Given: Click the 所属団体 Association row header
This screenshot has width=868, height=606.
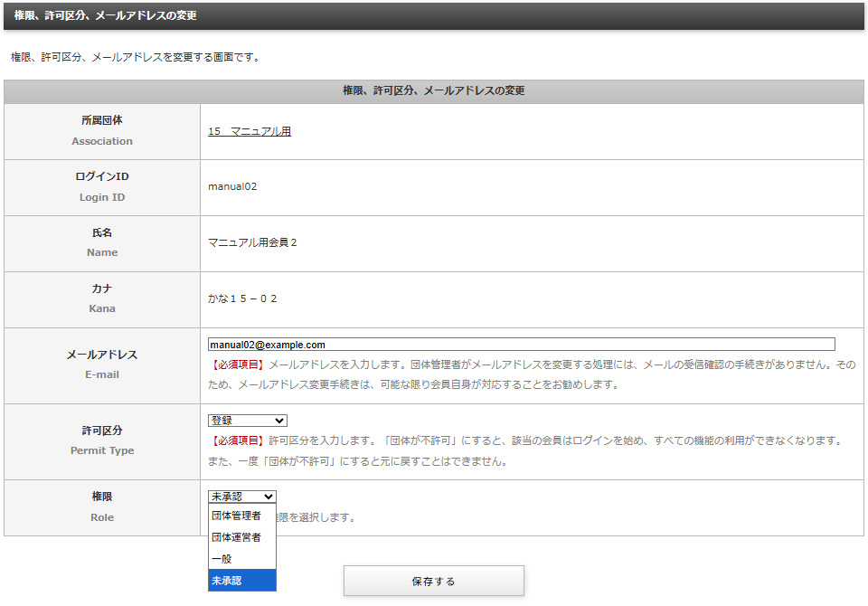Looking at the screenshot, I should (x=101, y=131).
